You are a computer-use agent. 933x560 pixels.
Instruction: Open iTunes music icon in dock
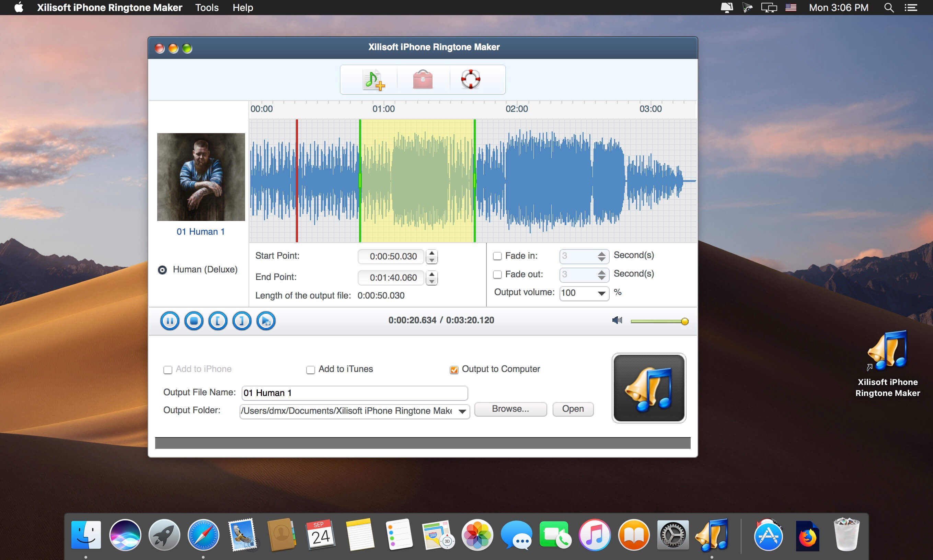point(595,535)
